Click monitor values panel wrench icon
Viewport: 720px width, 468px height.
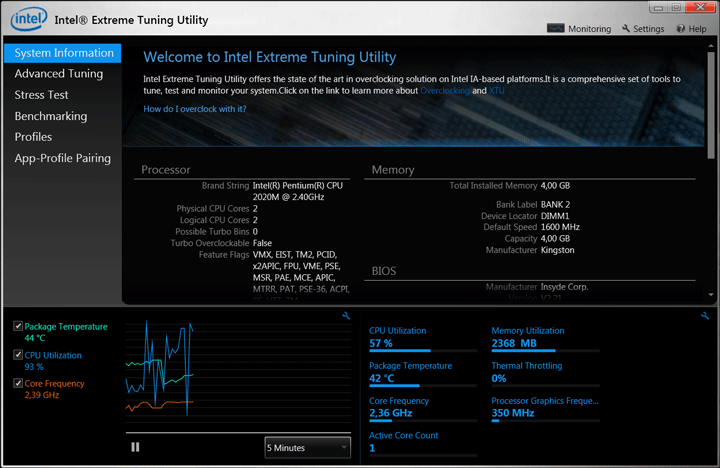(x=705, y=316)
